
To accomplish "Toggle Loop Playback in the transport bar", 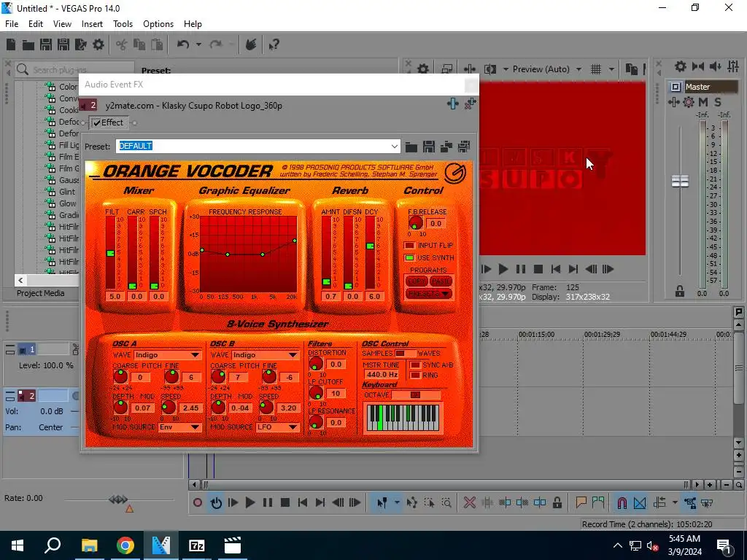I will 216,502.
